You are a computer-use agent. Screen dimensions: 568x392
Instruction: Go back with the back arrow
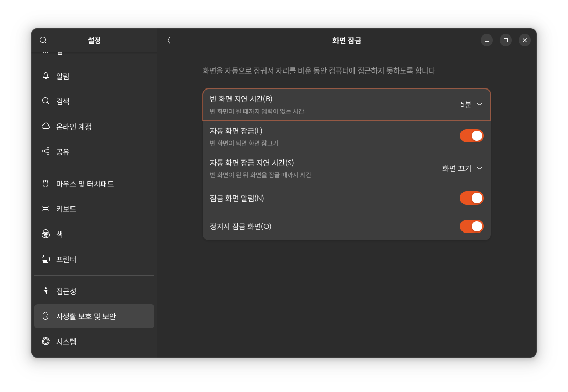coord(169,40)
